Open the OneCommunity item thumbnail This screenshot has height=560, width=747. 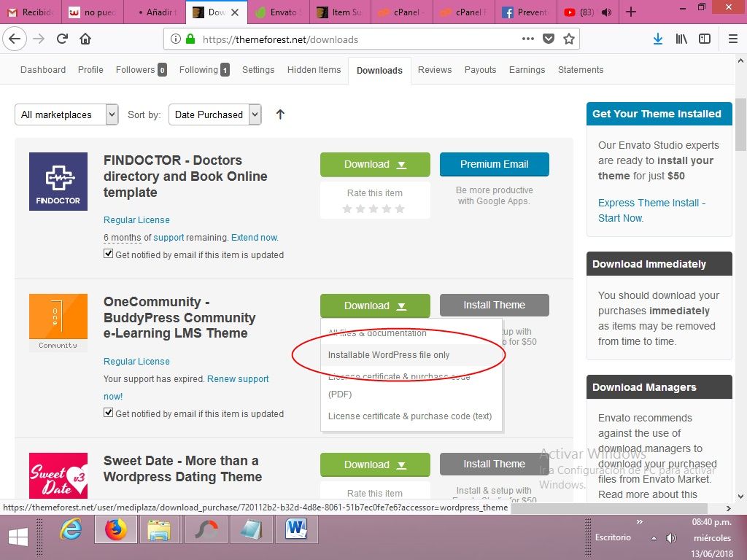click(x=58, y=323)
